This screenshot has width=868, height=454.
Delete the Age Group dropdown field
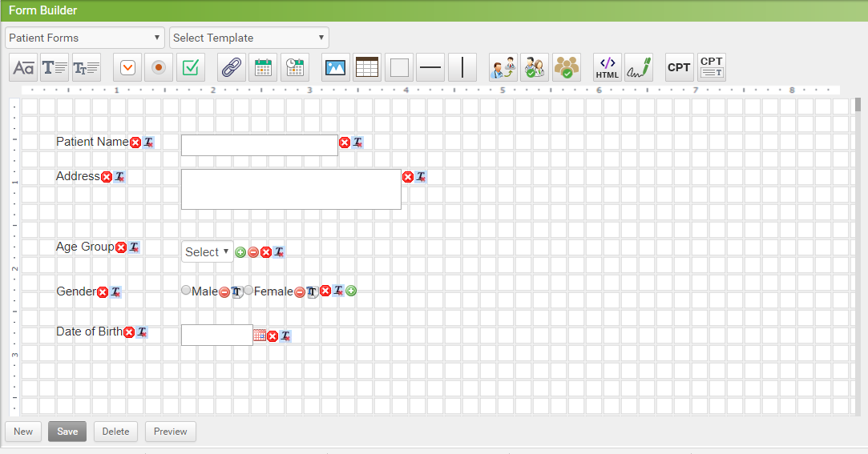(266, 252)
